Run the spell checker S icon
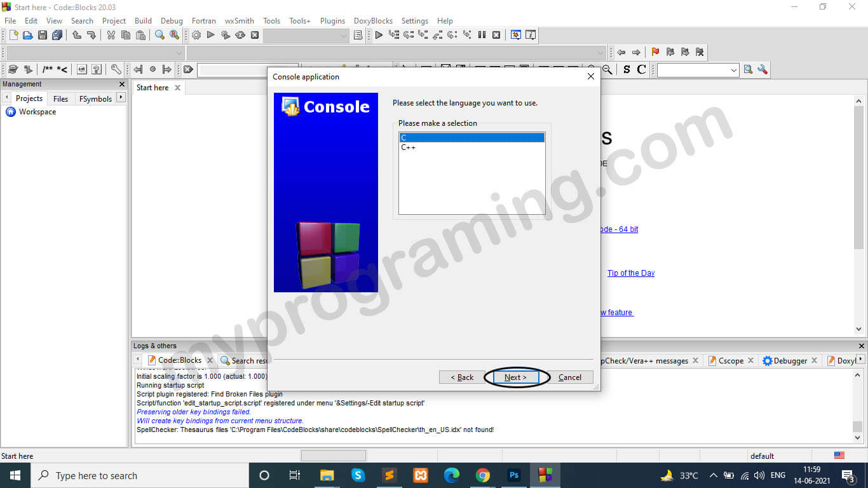The image size is (868, 488). click(626, 70)
